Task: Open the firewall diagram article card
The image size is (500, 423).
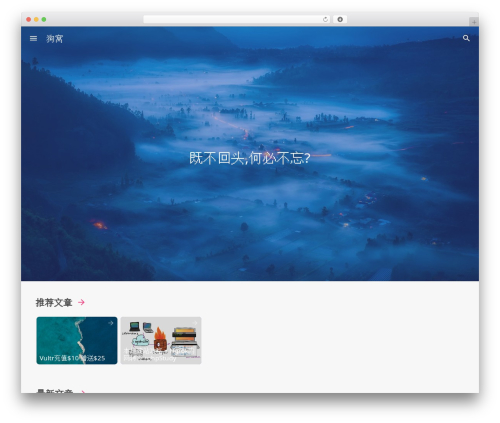Action: [x=161, y=340]
